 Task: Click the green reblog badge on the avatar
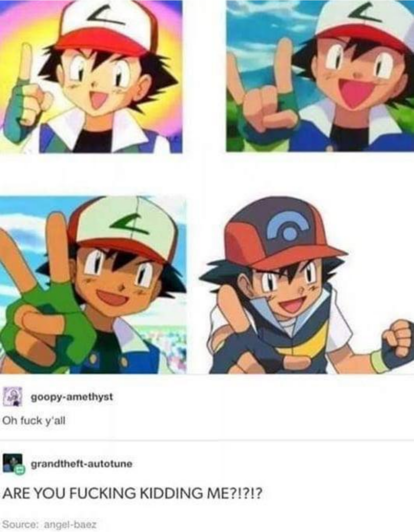coord(20,470)
